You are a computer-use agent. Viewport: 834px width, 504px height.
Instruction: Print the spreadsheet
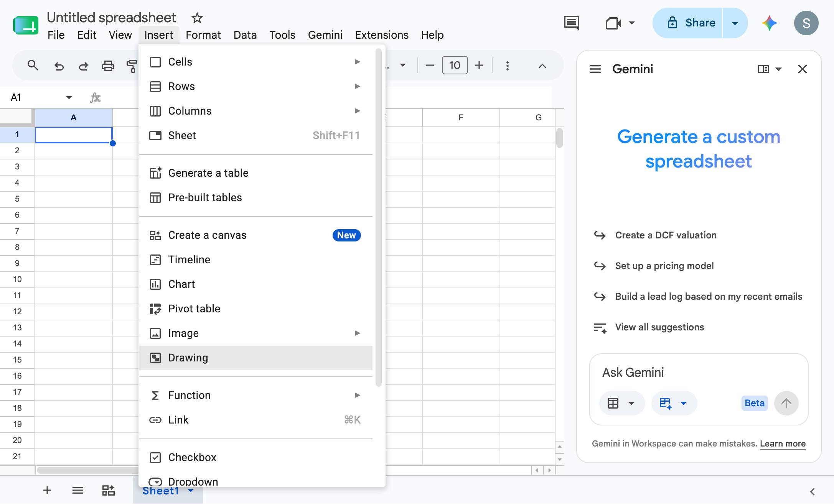click(108, 66)
